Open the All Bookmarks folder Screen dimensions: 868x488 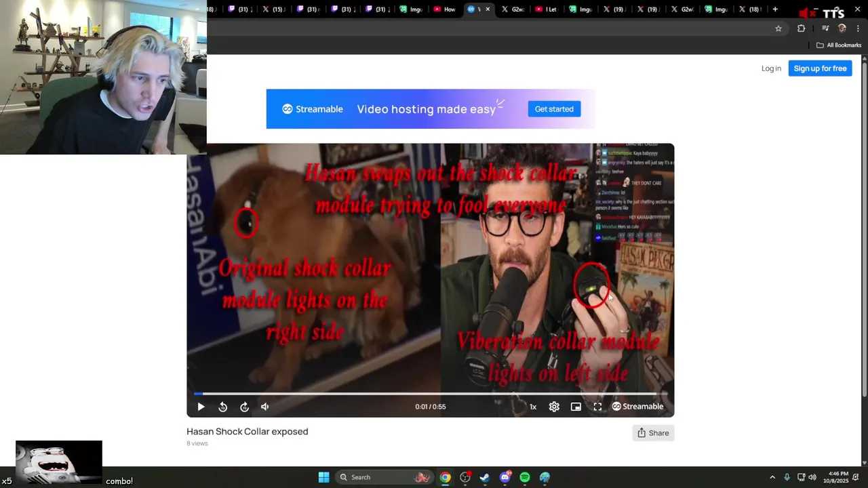pos(839,45)
